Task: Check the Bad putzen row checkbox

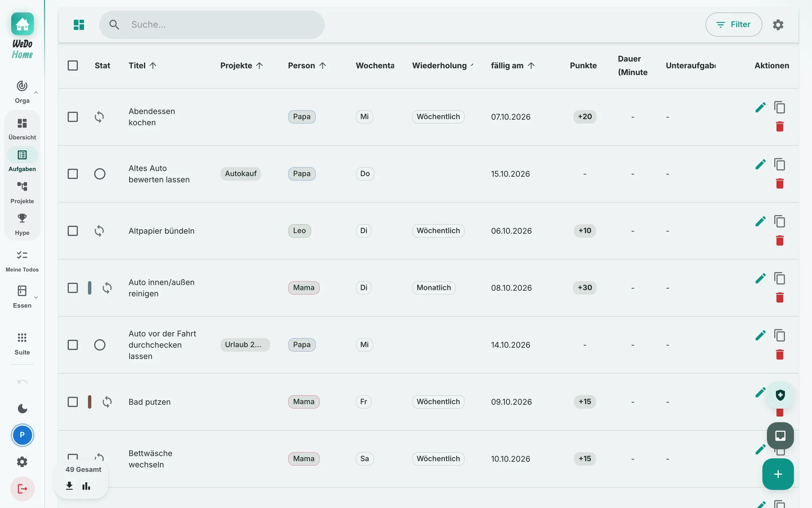Action: [x=73, y=402]
